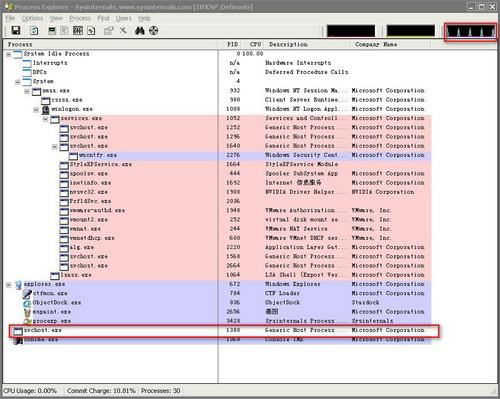The image size is (500, 399).
Task: Open process Properties toolbar icon
Action: point(109,31)
